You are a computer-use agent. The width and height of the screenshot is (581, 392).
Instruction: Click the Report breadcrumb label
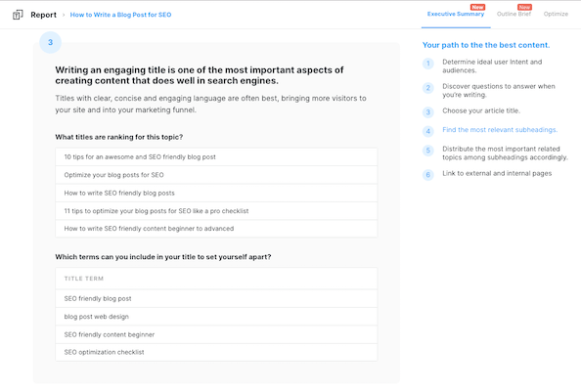click(43, 15)
